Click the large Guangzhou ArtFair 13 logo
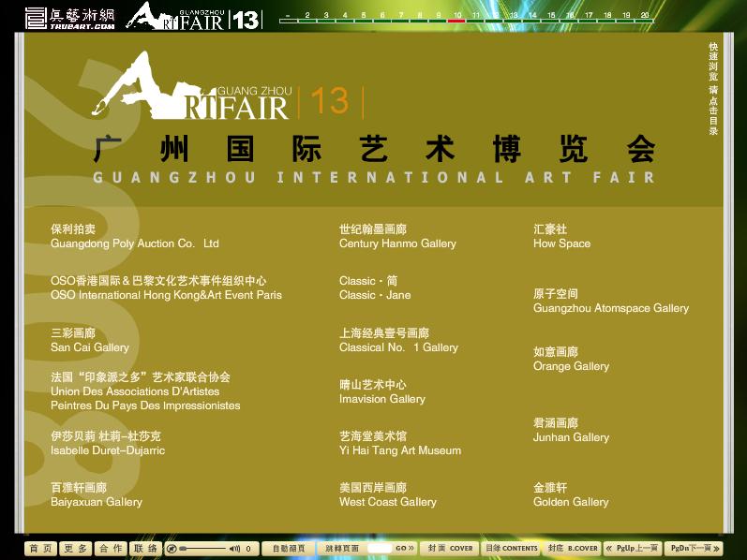747x560 pixels. (228, 86)
